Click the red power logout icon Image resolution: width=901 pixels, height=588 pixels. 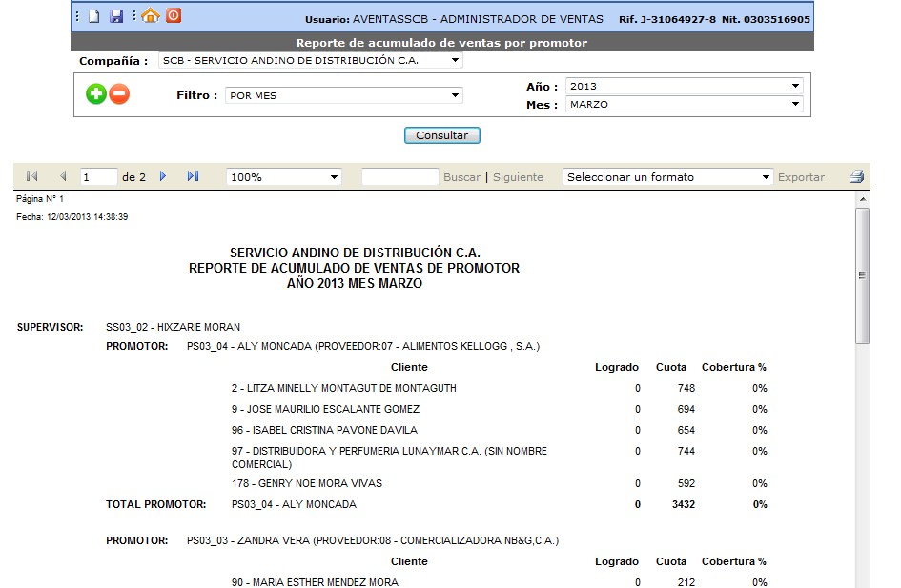[x=174, y=15]
